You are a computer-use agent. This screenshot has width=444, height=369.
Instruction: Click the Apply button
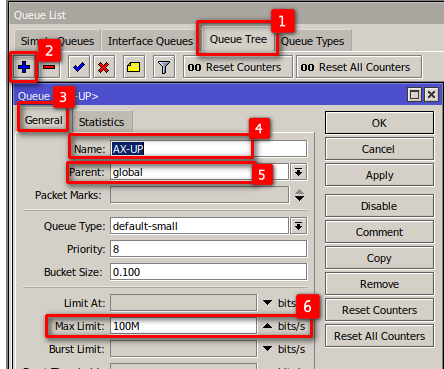coord(379,175)
